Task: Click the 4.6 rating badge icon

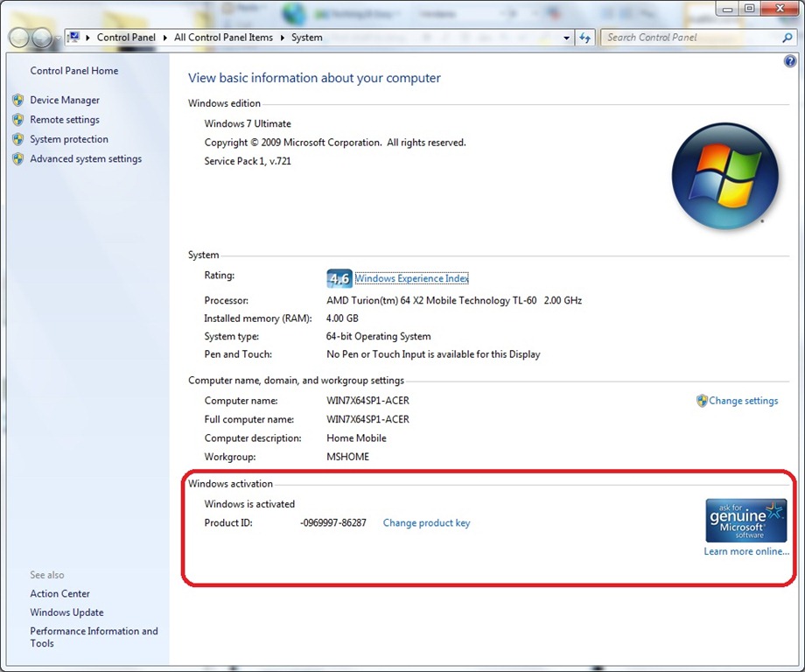Action: coord(339,278)
